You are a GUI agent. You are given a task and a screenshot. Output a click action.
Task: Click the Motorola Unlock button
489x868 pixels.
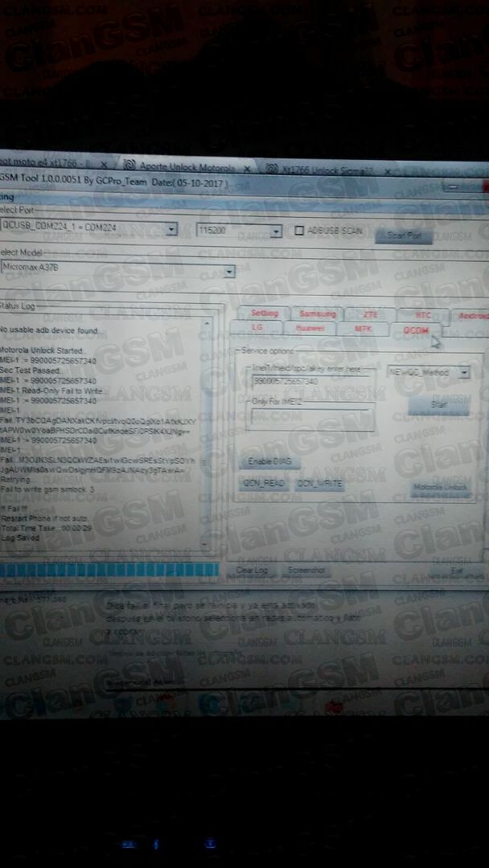438,488
